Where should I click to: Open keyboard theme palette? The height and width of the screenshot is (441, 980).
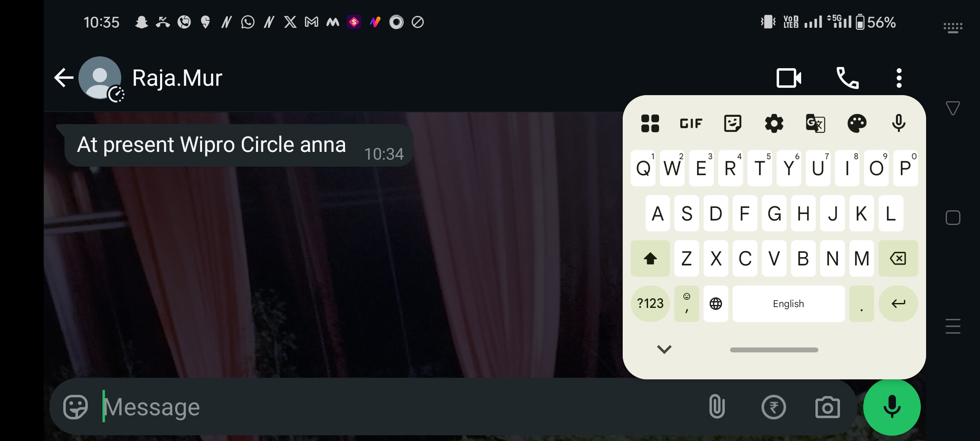[857, 123]
